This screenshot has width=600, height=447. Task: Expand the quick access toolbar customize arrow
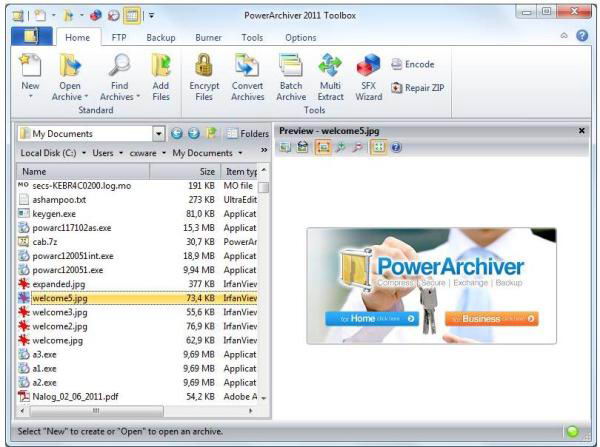[x=152, y=16]
